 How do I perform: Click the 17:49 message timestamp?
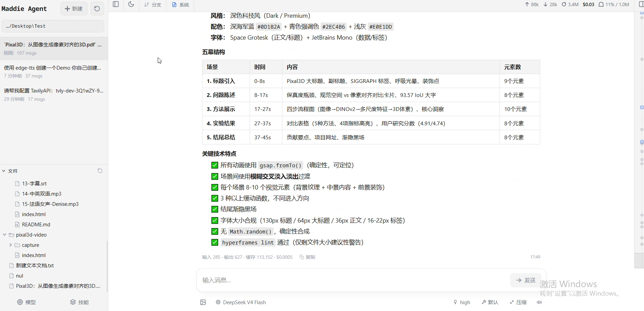pyautogui.click(x=535, y=257)
